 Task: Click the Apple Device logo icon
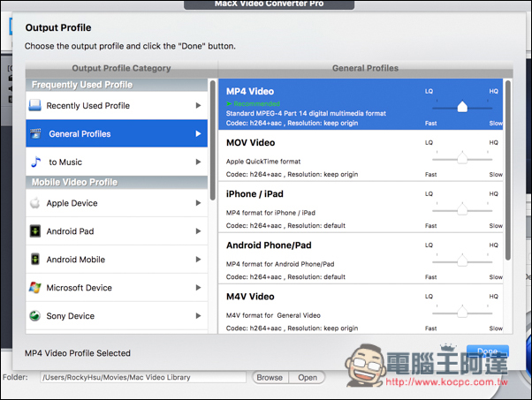35,203
